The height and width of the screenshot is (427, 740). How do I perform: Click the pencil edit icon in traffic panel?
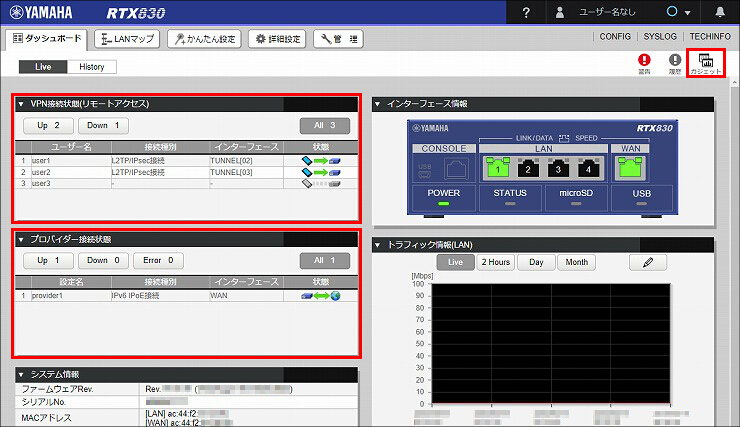(648, 262)
